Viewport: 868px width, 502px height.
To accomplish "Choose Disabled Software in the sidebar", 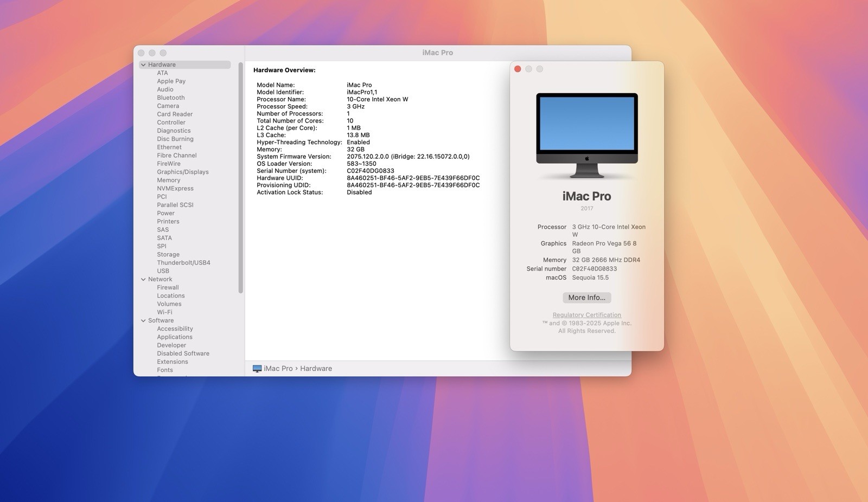I will pos(183,353).
